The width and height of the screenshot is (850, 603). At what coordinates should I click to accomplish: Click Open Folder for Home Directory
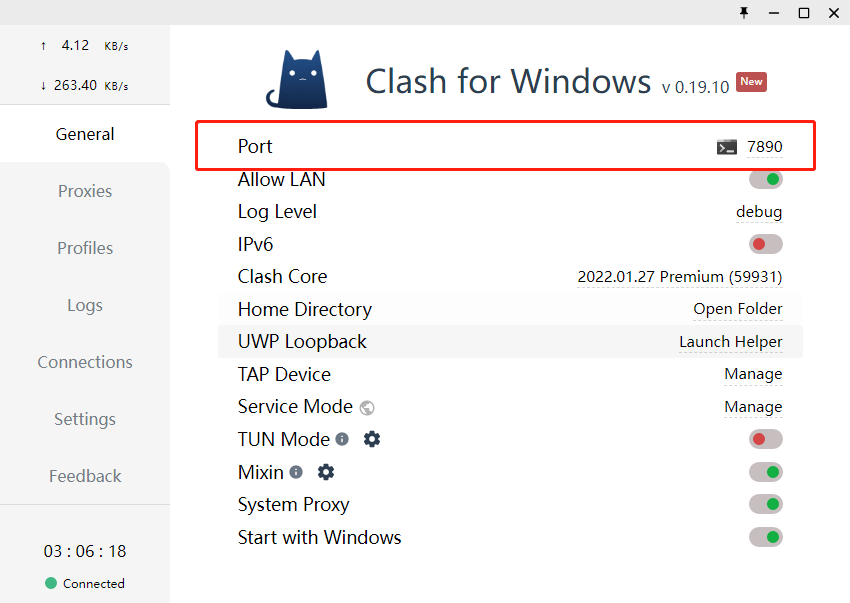(x=738, y=309)
